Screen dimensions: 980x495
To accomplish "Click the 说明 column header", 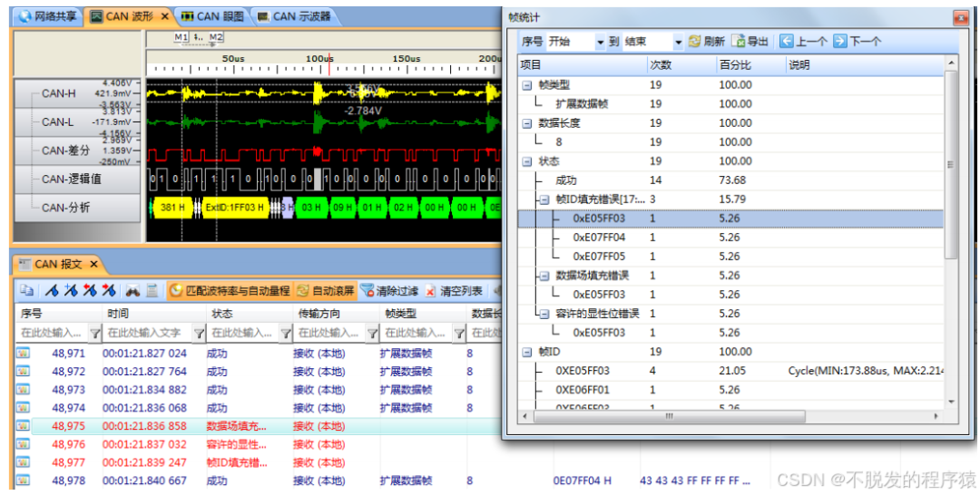I will (865, 65).
